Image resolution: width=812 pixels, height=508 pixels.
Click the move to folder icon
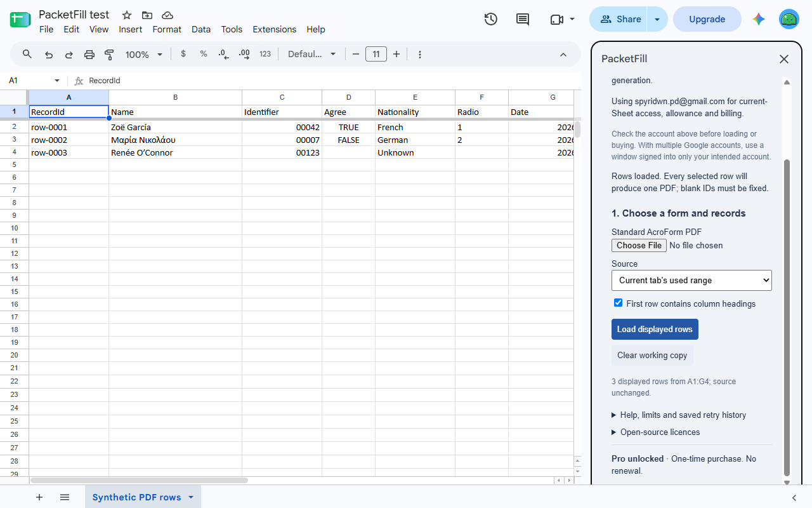[147, 15]
